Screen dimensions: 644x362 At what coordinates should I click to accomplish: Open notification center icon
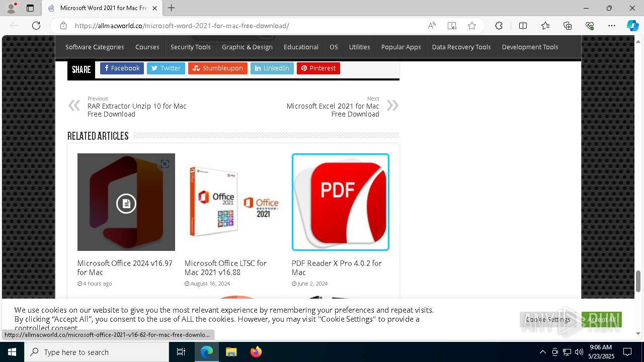pos(627,352)
